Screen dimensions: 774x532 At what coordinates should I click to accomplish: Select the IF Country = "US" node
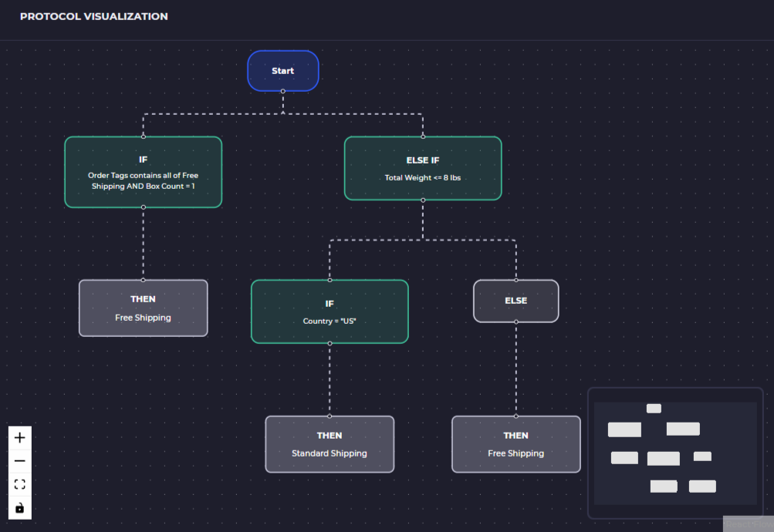[x=330, y=311]
